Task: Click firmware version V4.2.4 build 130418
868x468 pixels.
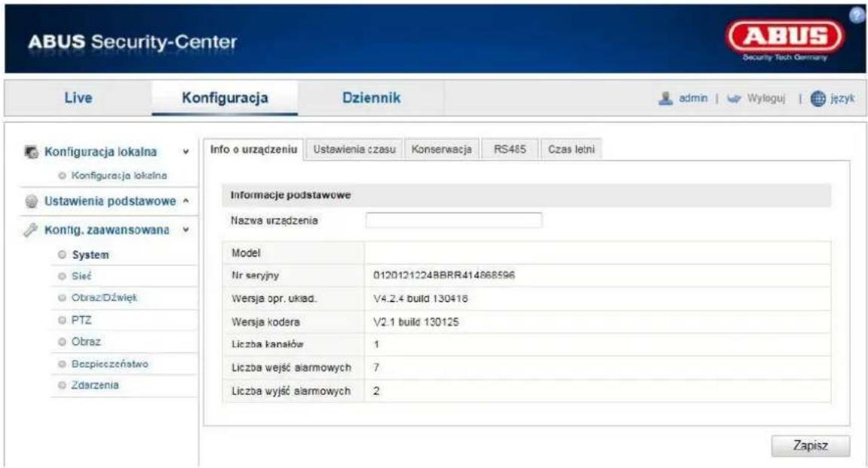Action: 421,298
